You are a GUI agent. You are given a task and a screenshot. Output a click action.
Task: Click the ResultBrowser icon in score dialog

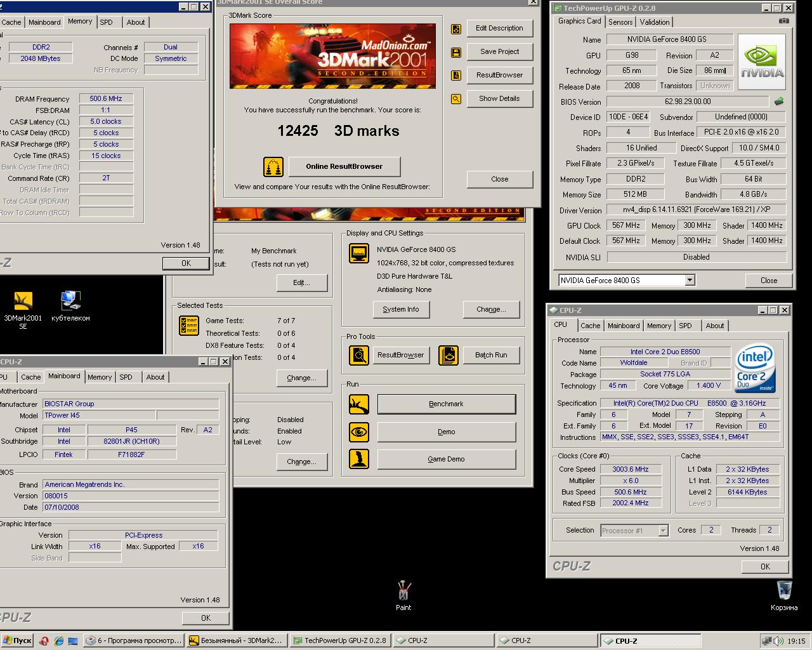click(x=455, y=76)
